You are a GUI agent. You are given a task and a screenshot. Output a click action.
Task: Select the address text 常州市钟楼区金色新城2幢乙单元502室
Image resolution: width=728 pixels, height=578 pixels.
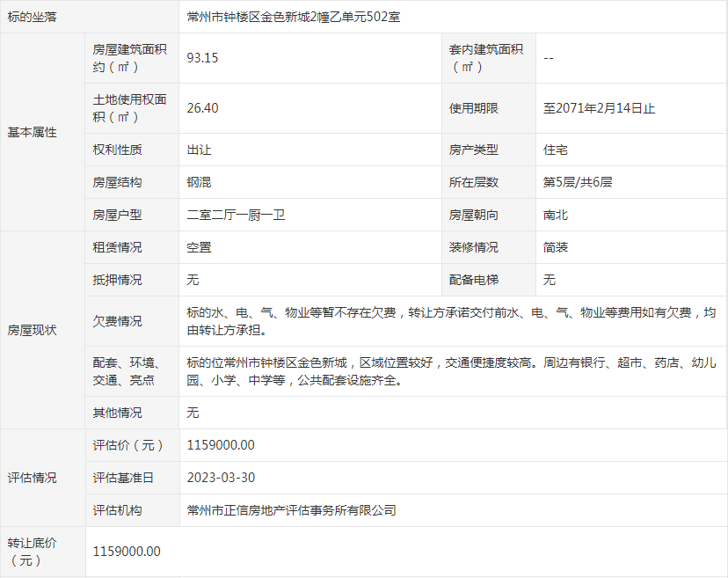tap(294, 18)
